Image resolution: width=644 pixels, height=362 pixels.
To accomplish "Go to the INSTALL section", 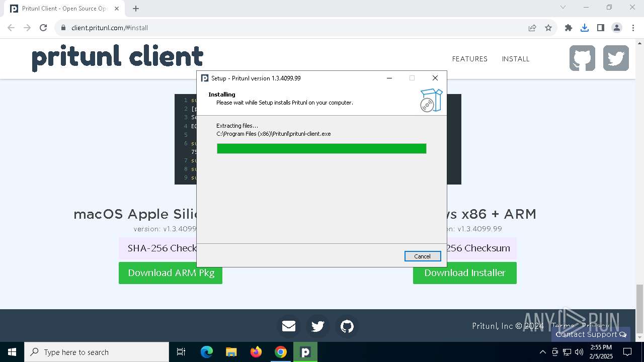I will click(516, 59).
